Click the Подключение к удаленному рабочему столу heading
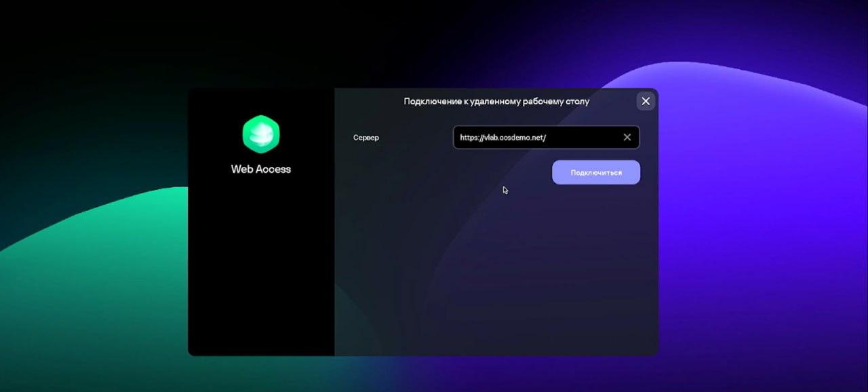This screenshot has height=392, width=868. (496, 101)
